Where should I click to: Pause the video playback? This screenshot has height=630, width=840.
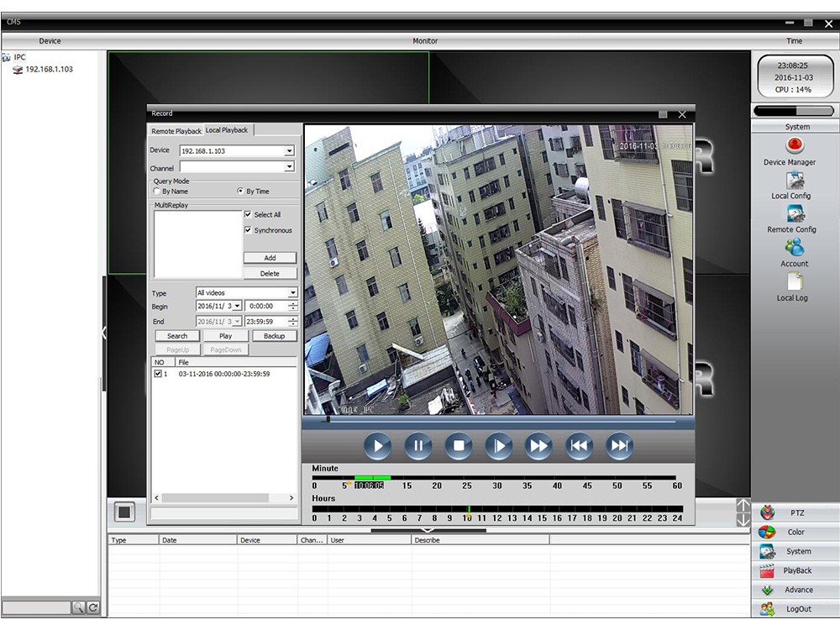417,446
